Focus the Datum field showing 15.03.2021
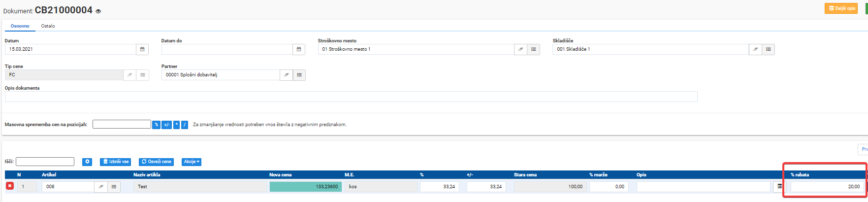The width and height of the screenshot is (868, 202). (70, 49)
